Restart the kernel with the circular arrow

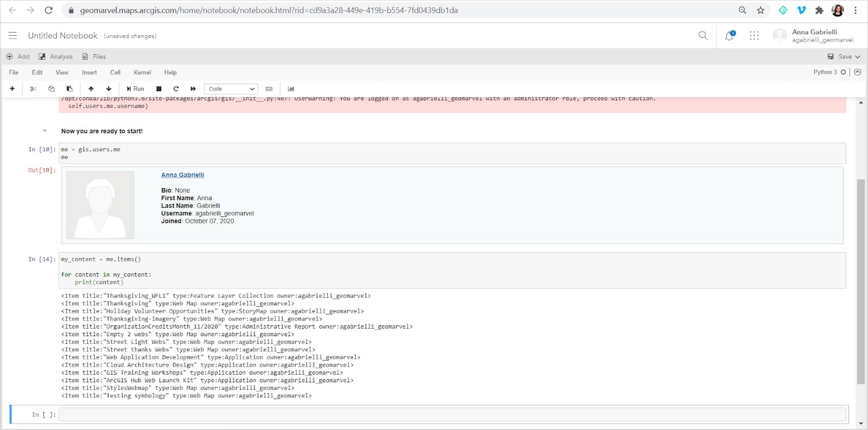(176, 89)
